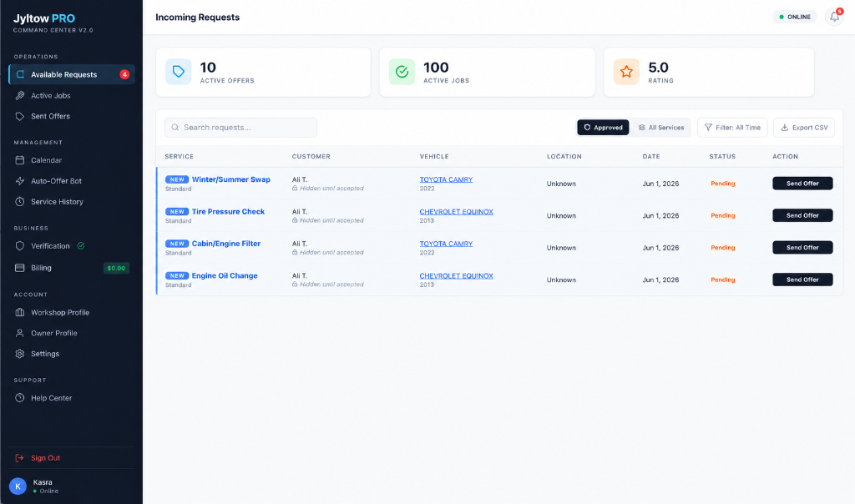Screen dimensions: 855x504
Task: Send offer for Cabin/Engine Filter
Action: [802, 247]
